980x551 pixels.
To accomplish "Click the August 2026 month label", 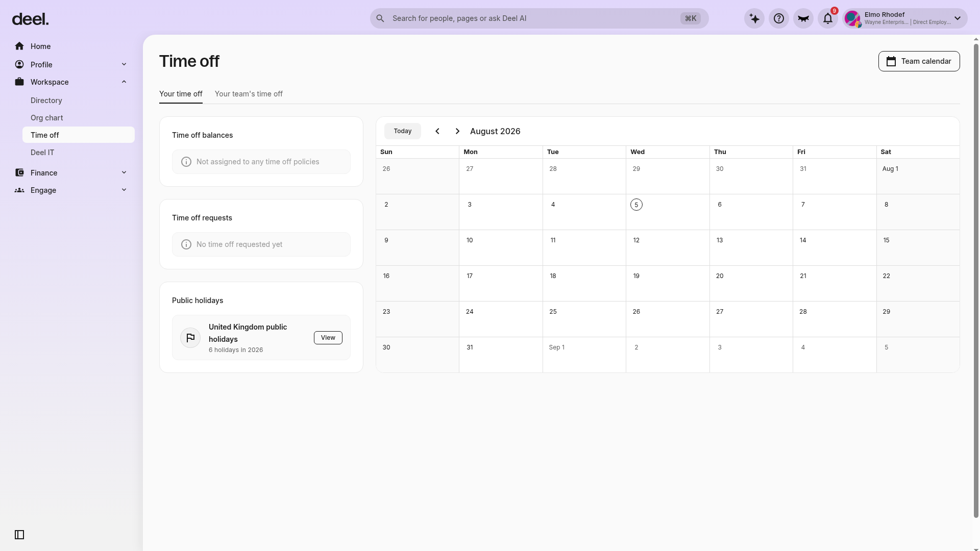I will click(495, 131).
